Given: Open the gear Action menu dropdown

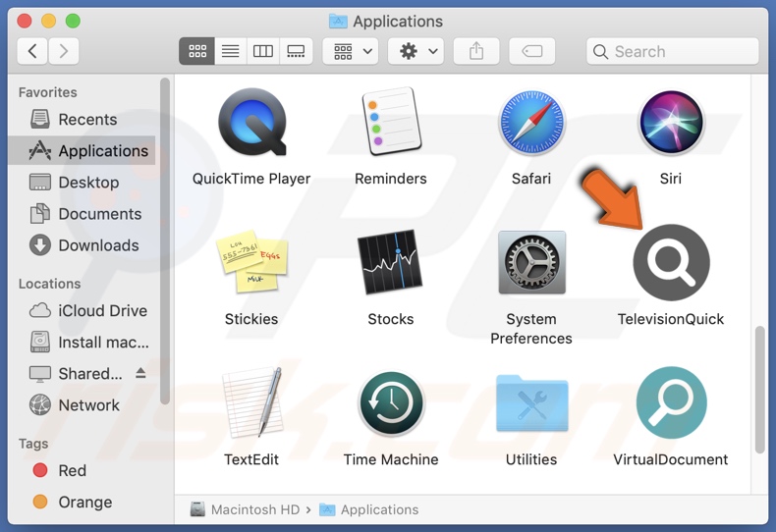Looking at the screenshot, I should (416, 51).
